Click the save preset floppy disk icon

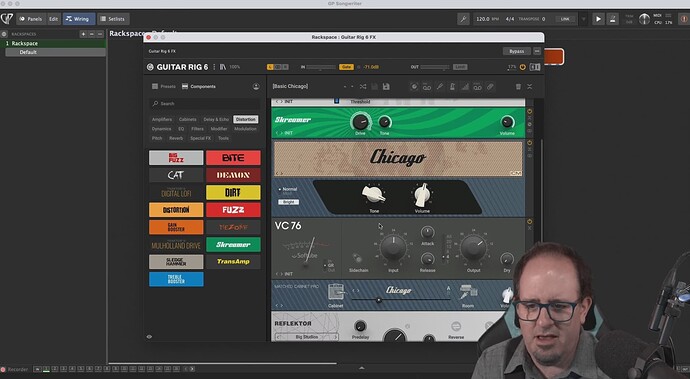click(x=386, y=87)
